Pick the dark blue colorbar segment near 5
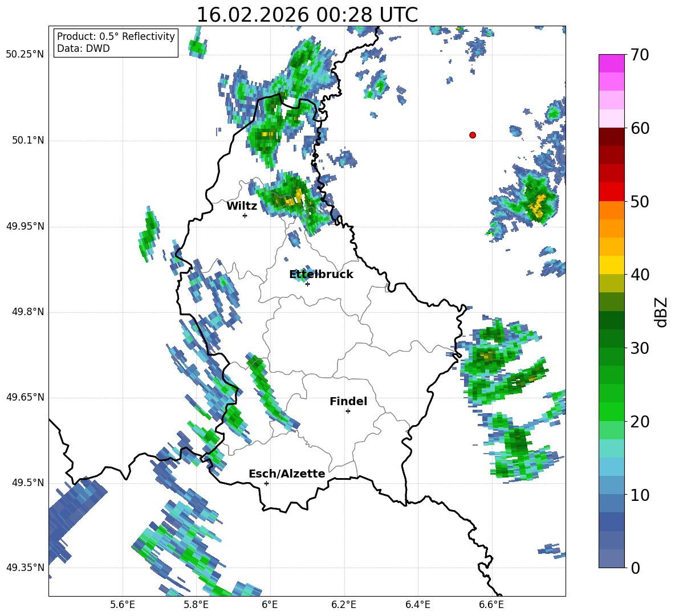The image size is (675, 616). pos(611,522)
